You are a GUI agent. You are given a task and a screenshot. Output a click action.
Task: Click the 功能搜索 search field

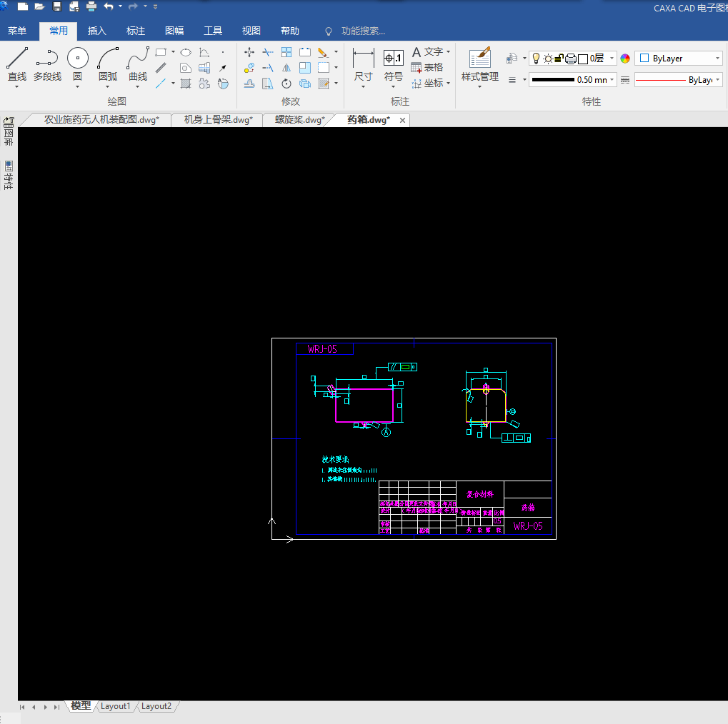tap(363, 31)
